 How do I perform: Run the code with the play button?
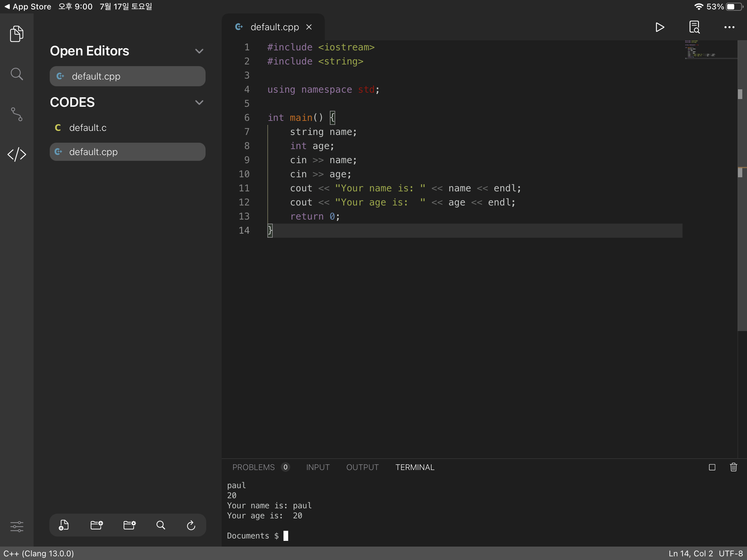(x=659, y=27)
